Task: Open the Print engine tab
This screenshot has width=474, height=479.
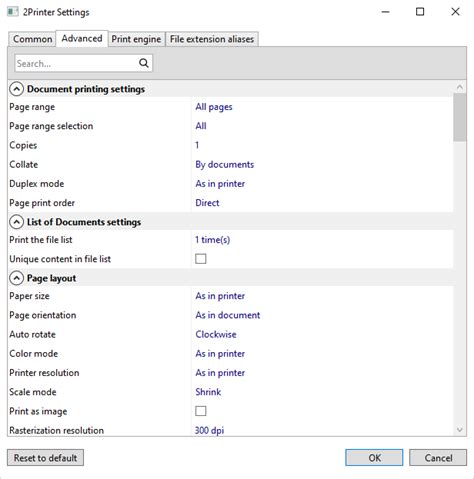Action: 136,39
